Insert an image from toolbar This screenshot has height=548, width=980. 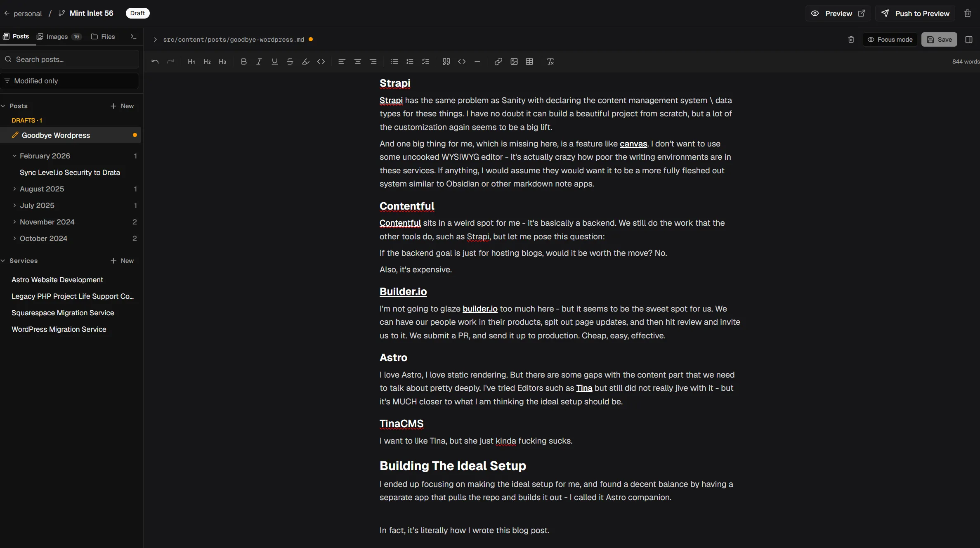click(514, 61)
